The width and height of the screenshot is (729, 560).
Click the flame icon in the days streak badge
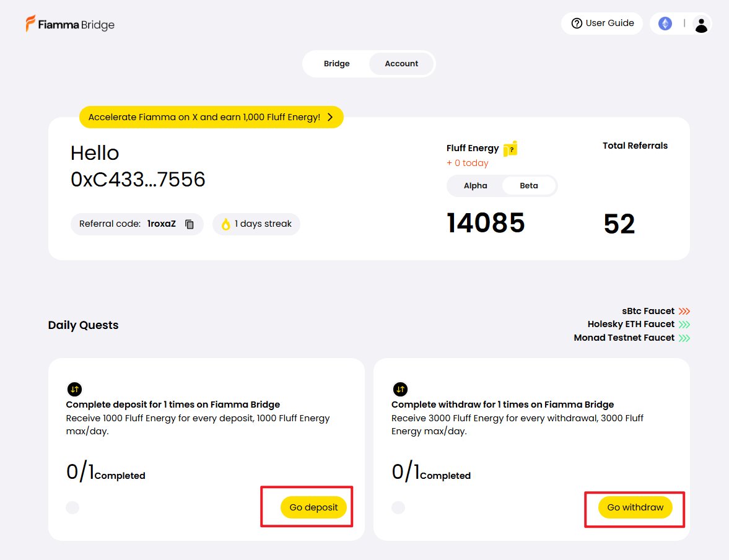(x=225, y=224)
